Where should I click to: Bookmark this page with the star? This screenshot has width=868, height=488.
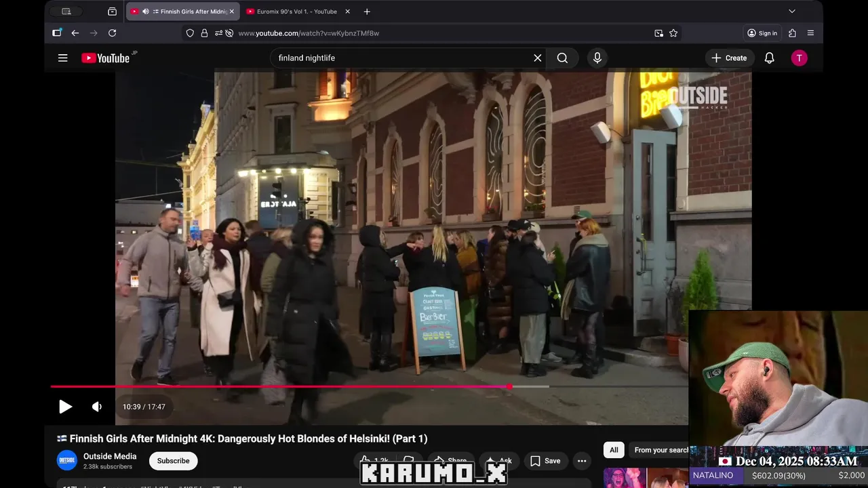[673, 33]
